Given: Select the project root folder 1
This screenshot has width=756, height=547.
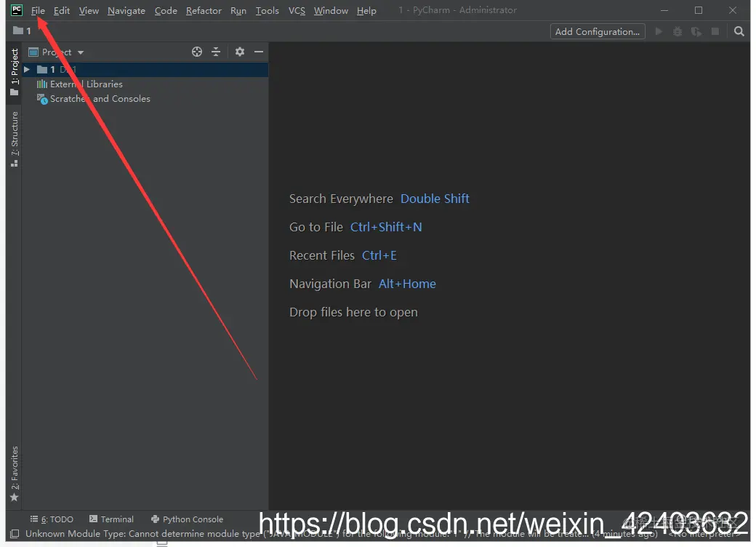Looking at the screenshot, I should click(x=145, y=69).
